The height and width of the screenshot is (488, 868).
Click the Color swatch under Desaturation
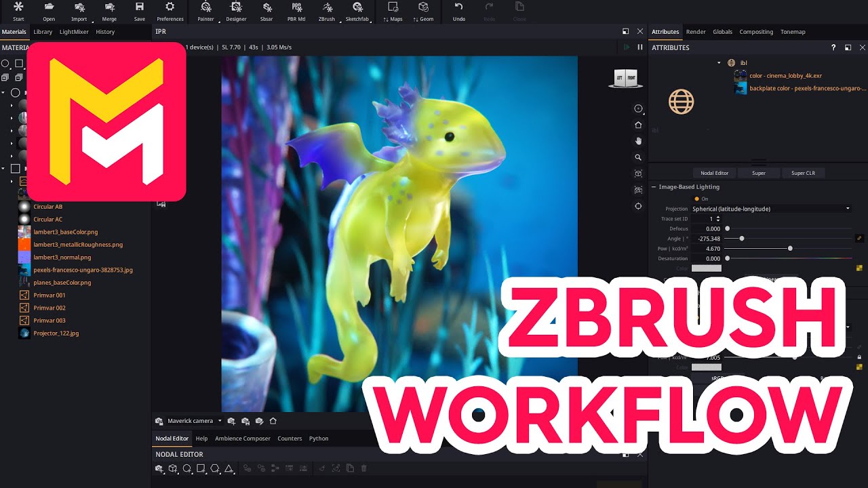tap(706, 268)
